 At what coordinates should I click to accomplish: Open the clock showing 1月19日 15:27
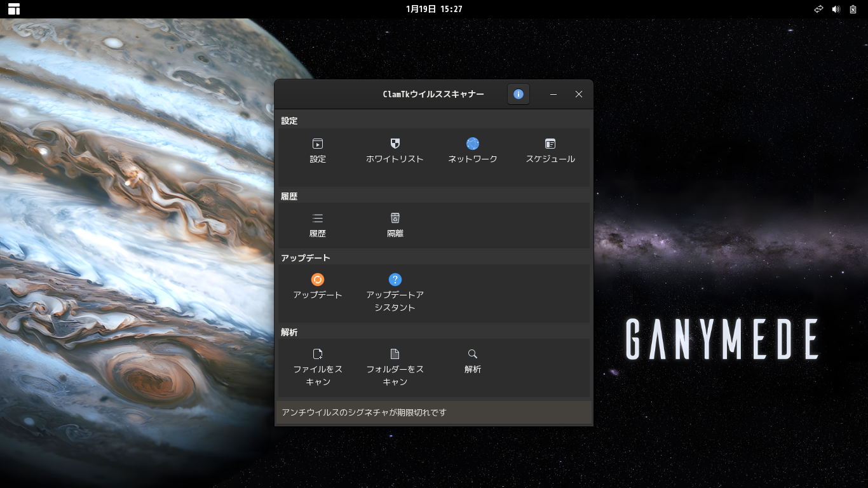pyautogui.click(x=434, y=9)
